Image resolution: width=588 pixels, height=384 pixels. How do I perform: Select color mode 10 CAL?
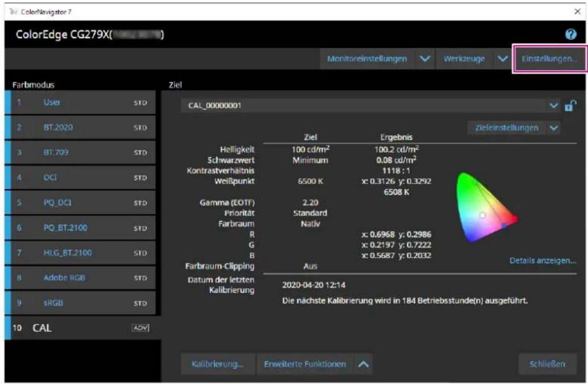83,328
